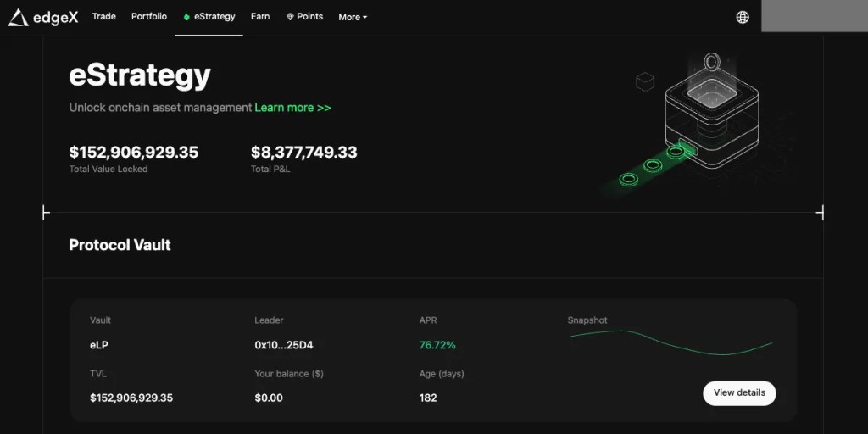
Task: Click the vault age value 182
Action: (x=428, y=398)
